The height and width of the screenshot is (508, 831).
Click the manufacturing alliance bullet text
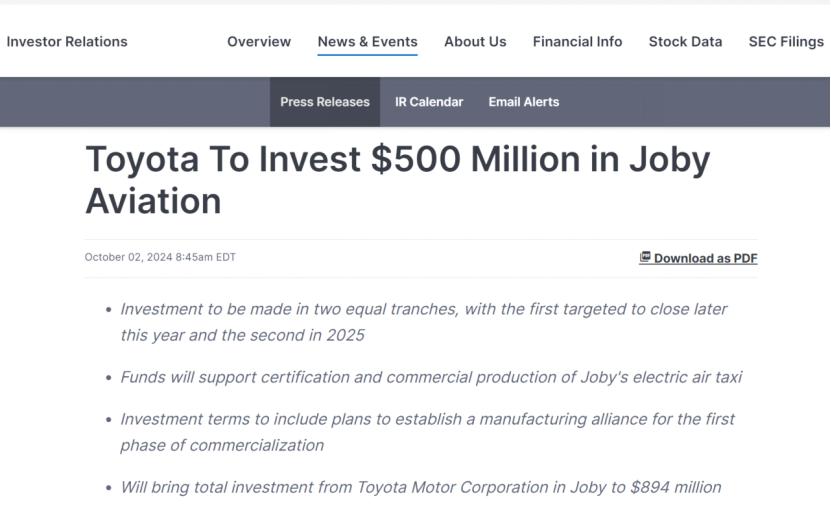tap(427, 432)
